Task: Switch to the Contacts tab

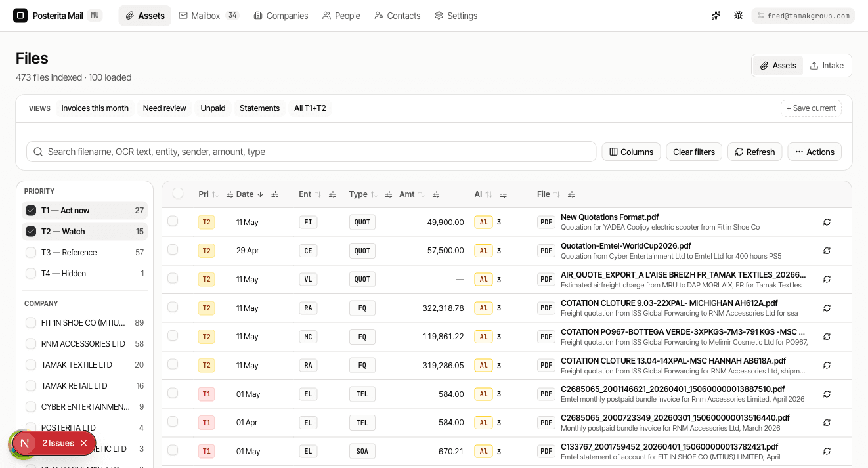Action: 397,16
